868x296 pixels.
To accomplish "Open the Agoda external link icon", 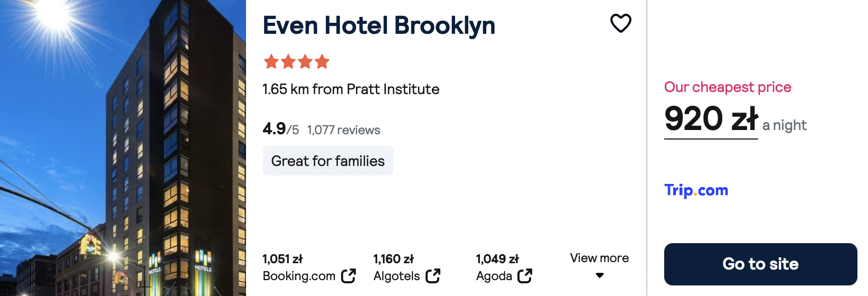I will (x=525, y=276).
